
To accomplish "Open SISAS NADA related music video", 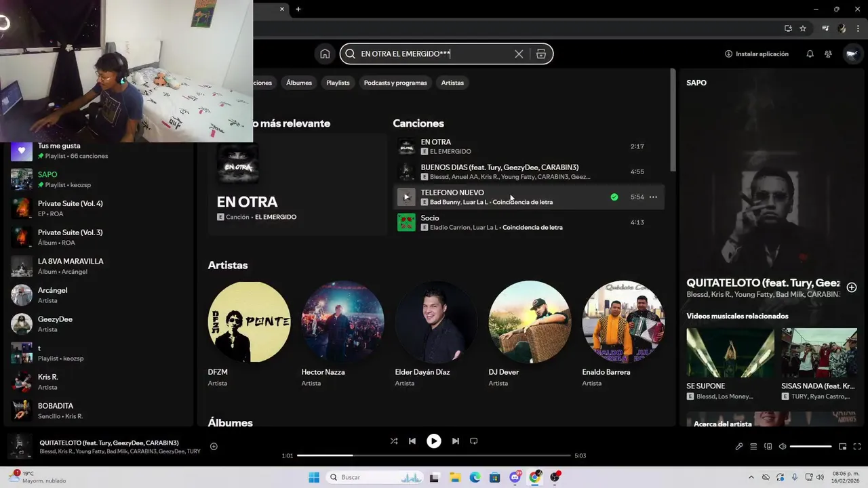I will 819,364.
